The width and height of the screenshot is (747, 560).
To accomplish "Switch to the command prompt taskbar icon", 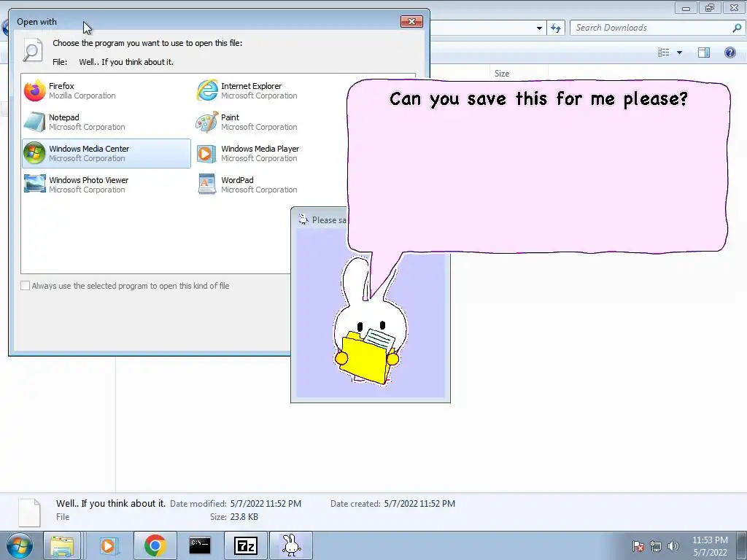I will coord(200,545).
